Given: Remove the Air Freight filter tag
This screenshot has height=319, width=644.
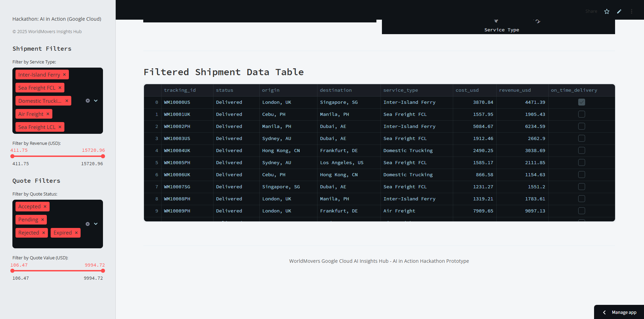Looking at the screenshot, I should point(48,114).
